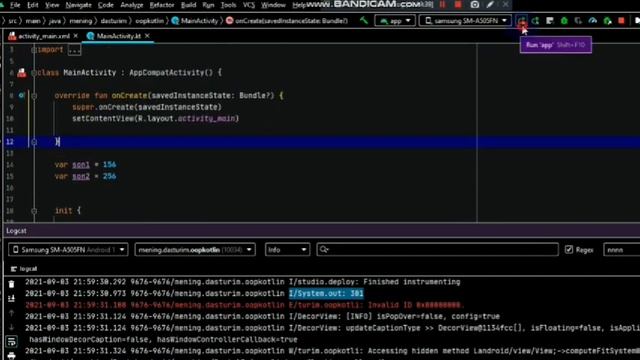Start the Debug 'app' bug icon
Screen dimensions: 640x360
(x=564, y=20)
